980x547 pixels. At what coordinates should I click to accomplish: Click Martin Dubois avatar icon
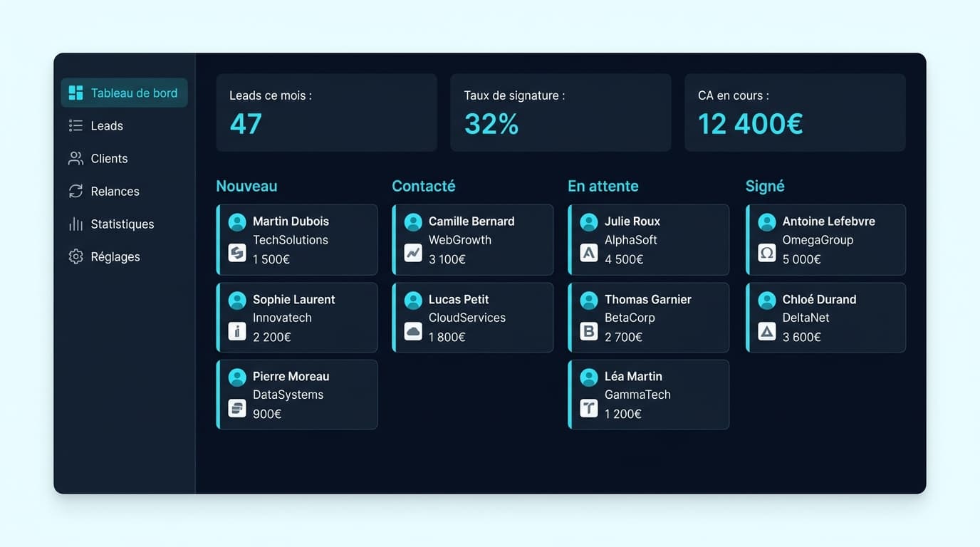point(237,222)
